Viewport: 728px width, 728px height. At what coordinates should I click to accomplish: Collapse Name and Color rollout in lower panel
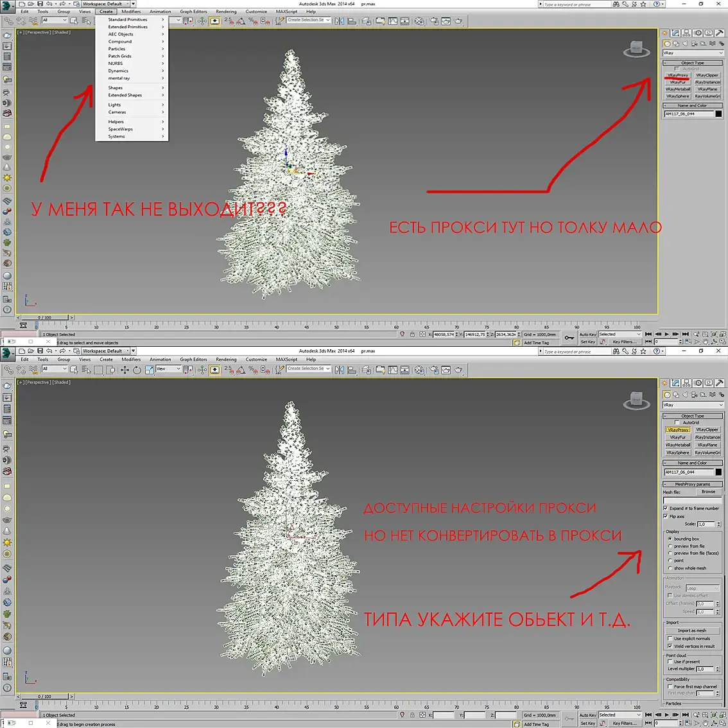pos(693,463)
